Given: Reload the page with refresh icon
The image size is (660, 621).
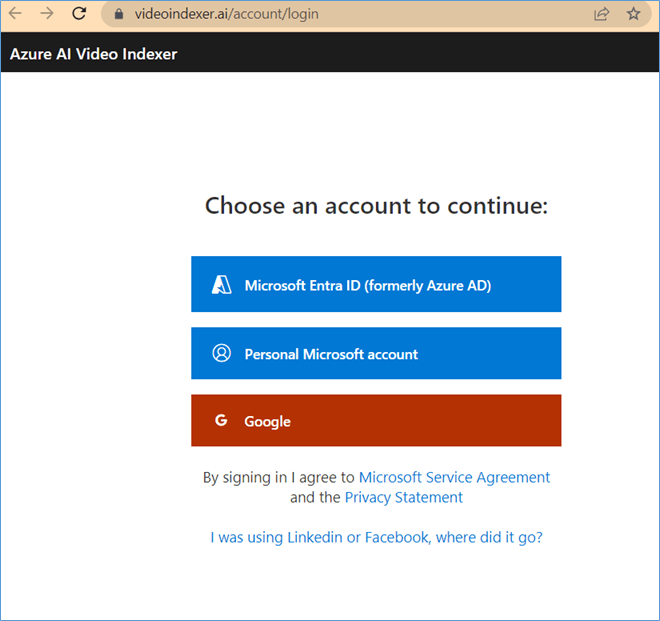Looking at the screenshot, I should [x=79, y=13].
